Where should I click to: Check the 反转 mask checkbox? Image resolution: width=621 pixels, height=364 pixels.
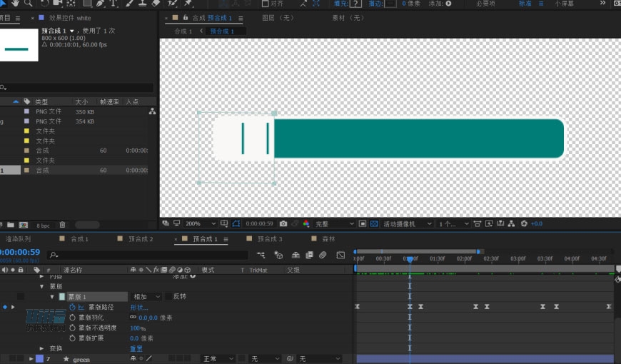[168, 296]
